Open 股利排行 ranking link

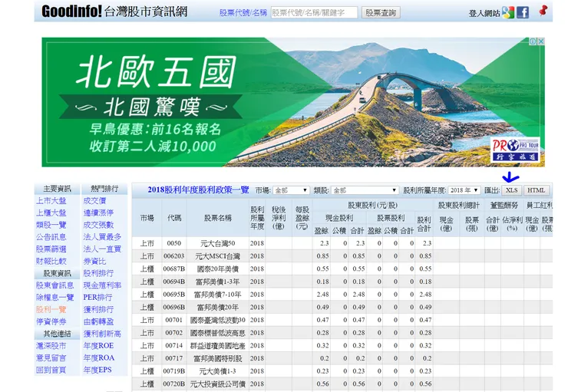coord(98,273)
